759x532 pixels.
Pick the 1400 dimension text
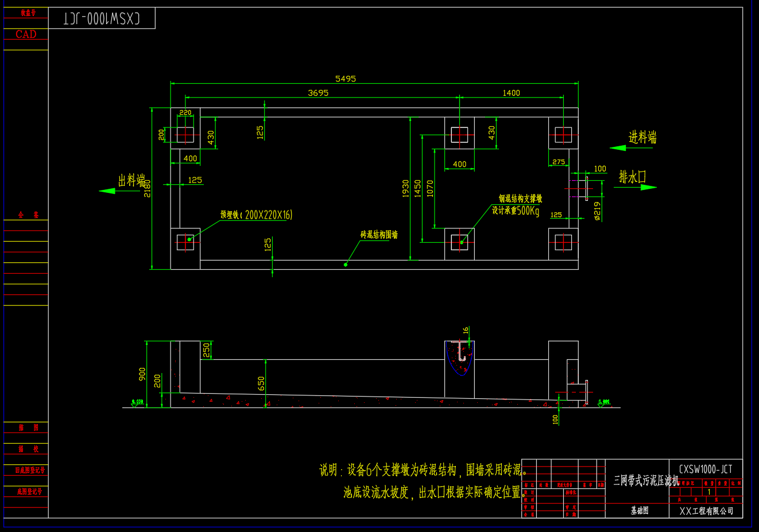511,93
